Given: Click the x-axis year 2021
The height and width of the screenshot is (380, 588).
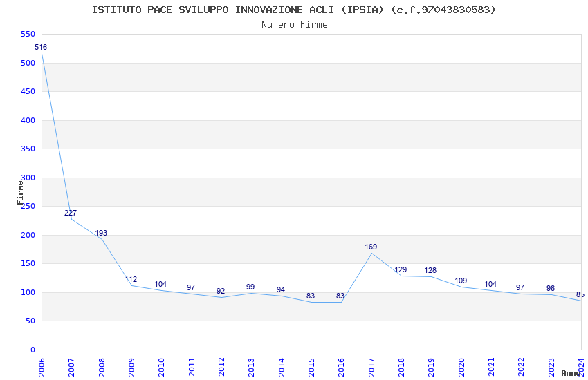Looking at the screenshot, I should (x=492, y=368).
